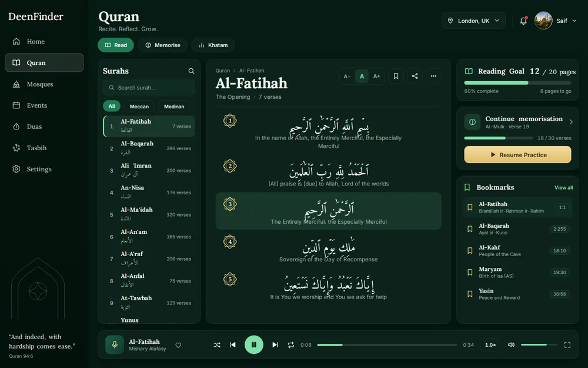Image resolution: width=588 pixels, height=368 pixels.
Task: Click the Resume Practice button
Action: click(517, 155)
